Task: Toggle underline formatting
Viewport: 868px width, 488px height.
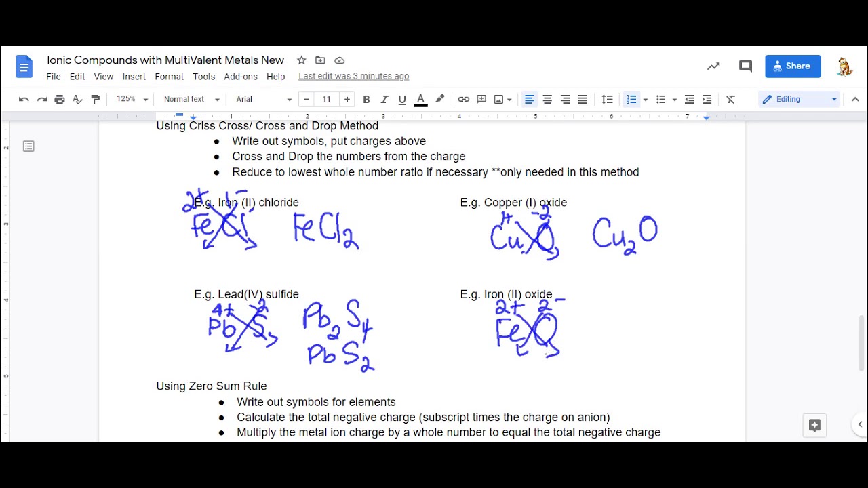Action: point(402,100)
